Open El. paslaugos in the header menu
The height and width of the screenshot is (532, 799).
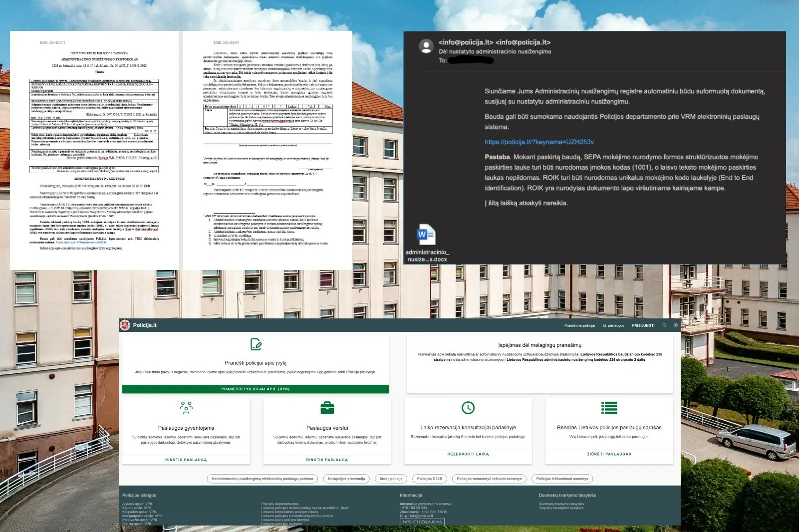[x=613, y=325]
